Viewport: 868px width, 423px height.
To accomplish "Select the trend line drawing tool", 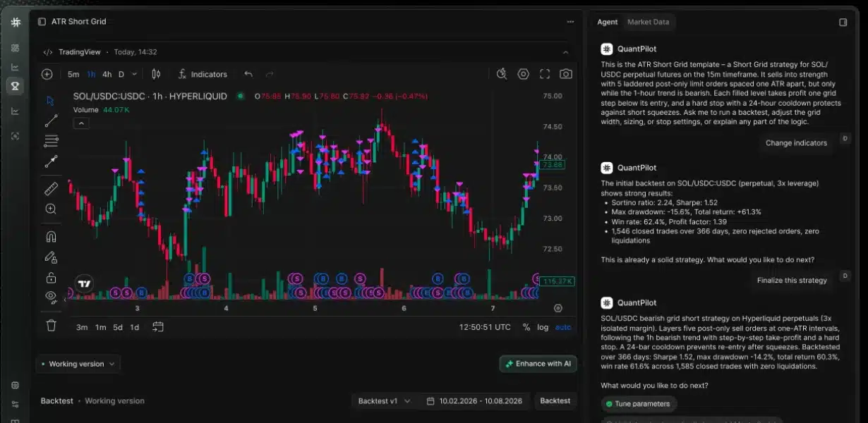I will tap(51, 121).
